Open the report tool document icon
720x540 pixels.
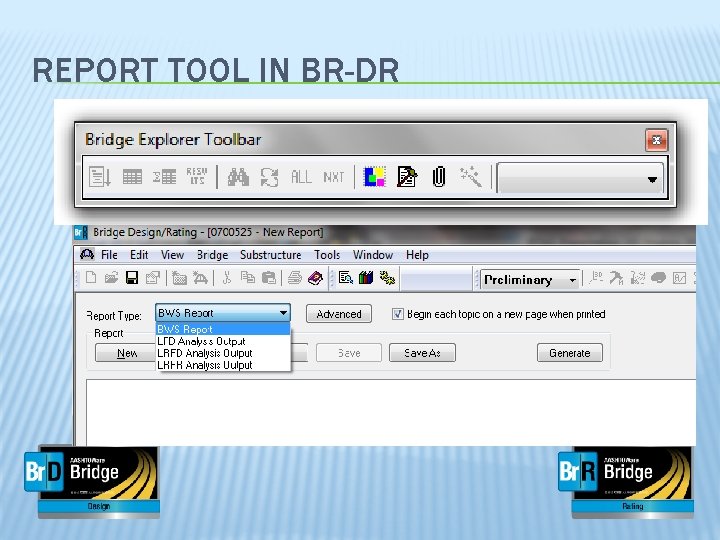click(407, 177)
